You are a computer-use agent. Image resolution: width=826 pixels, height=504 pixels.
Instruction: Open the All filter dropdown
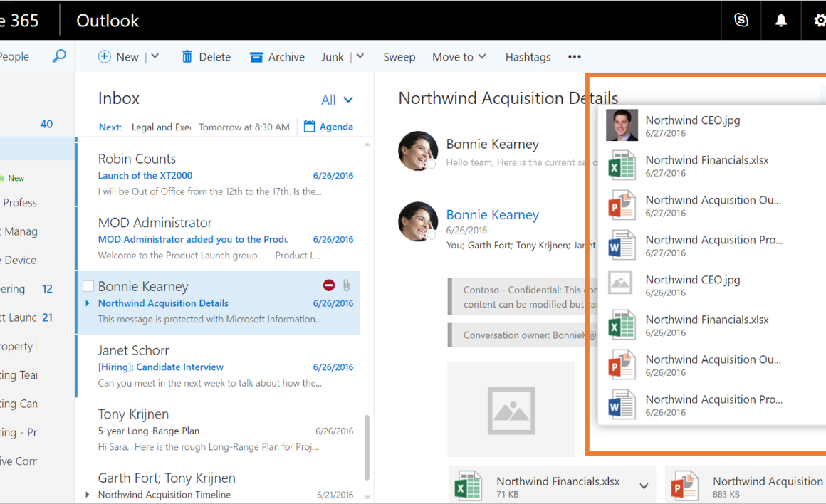[337, 100]
